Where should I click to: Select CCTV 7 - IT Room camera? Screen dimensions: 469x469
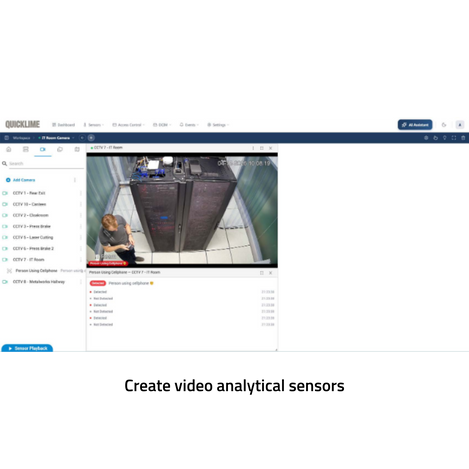pyautogui.click(x=29, y=259)
